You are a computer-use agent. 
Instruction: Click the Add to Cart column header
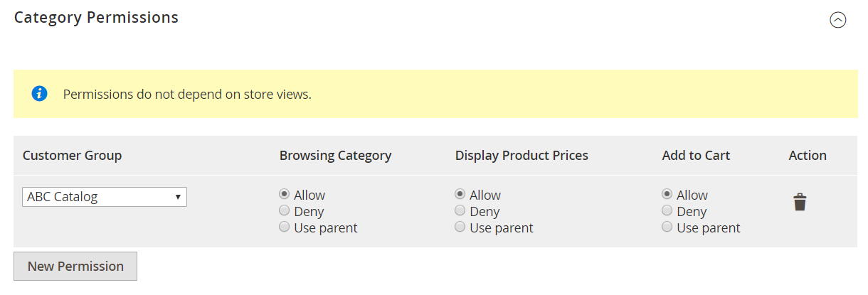696,156
